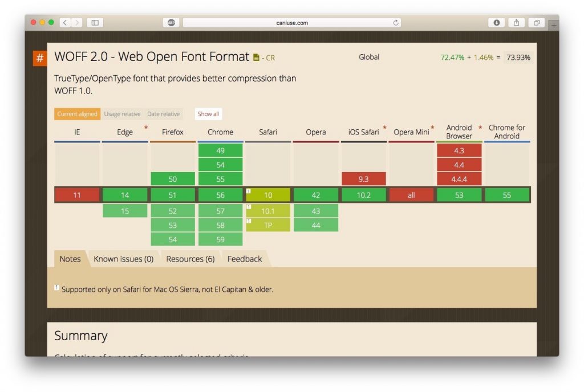Viewport: 584px width, 392px height.
Task: Click the iOS Safari column asterisk
Action: coord(385,128)
